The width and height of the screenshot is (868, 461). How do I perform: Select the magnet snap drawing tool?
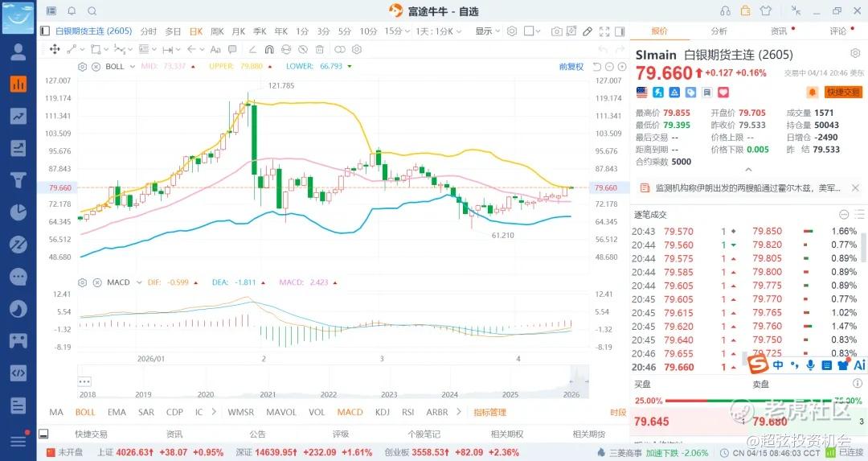(x=269, y=49)
